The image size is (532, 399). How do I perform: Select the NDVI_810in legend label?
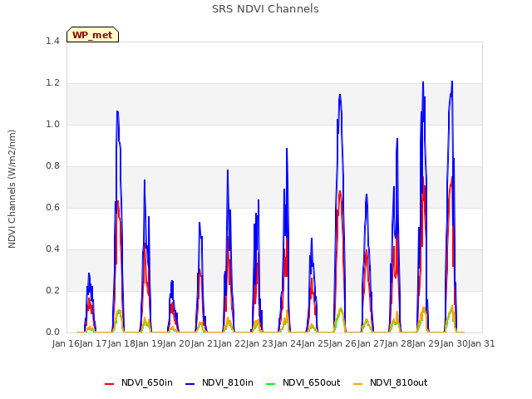[x=228, y=382]
